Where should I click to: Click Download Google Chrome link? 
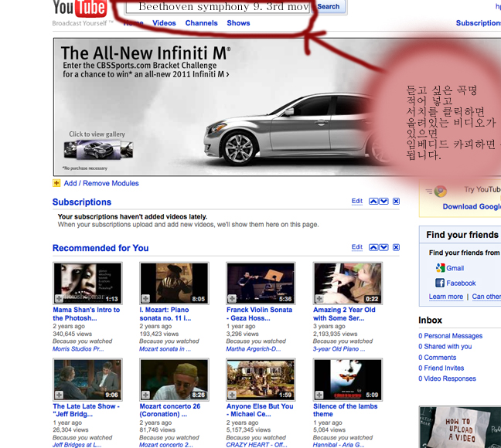click(472, 206)
